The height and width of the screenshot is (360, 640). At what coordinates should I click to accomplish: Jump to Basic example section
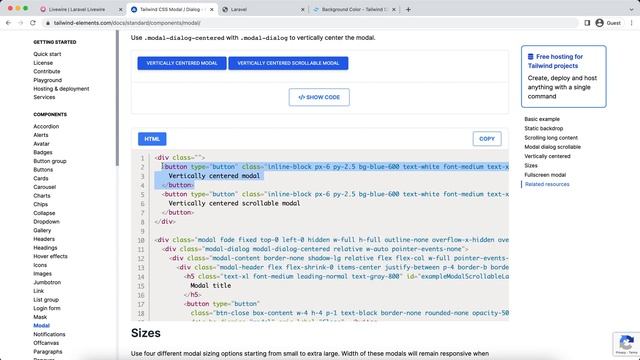point(542,119)
